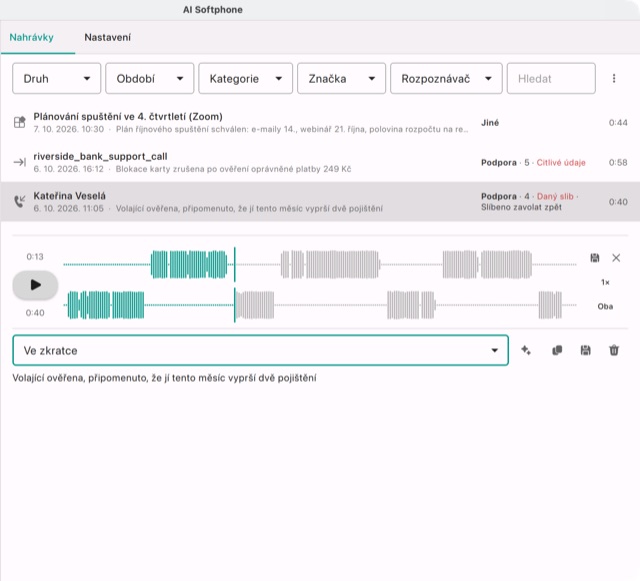
Task: Save the summary with the disk icon
Action: click(586, 350)
